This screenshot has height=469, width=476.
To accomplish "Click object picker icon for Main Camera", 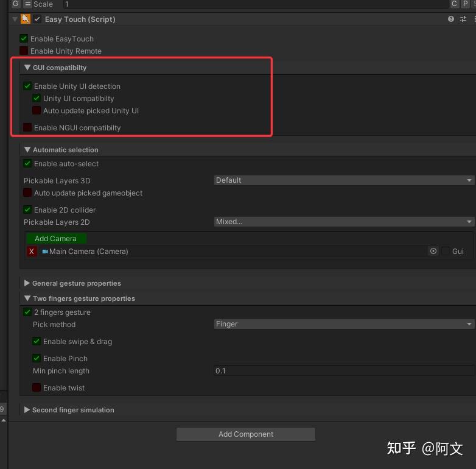I will tap(433, 251).
